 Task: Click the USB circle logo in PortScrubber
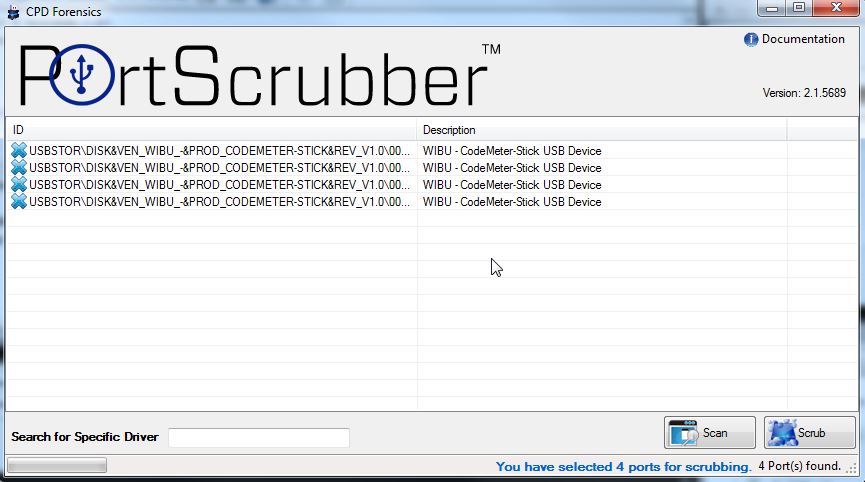82,74
